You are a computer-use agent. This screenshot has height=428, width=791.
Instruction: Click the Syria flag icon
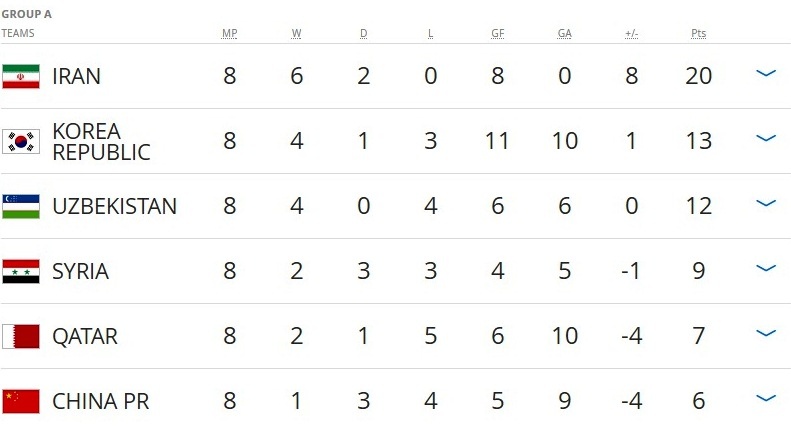click(20, 271)
